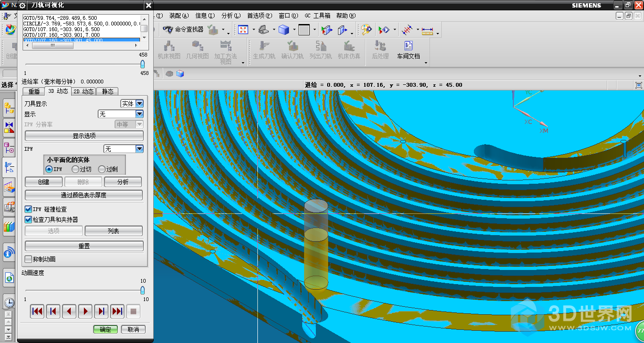Open the Reuse Library books sidebar tab
Image resolution: width=644 pixels, height=343 pixels.
click(9, 227)
